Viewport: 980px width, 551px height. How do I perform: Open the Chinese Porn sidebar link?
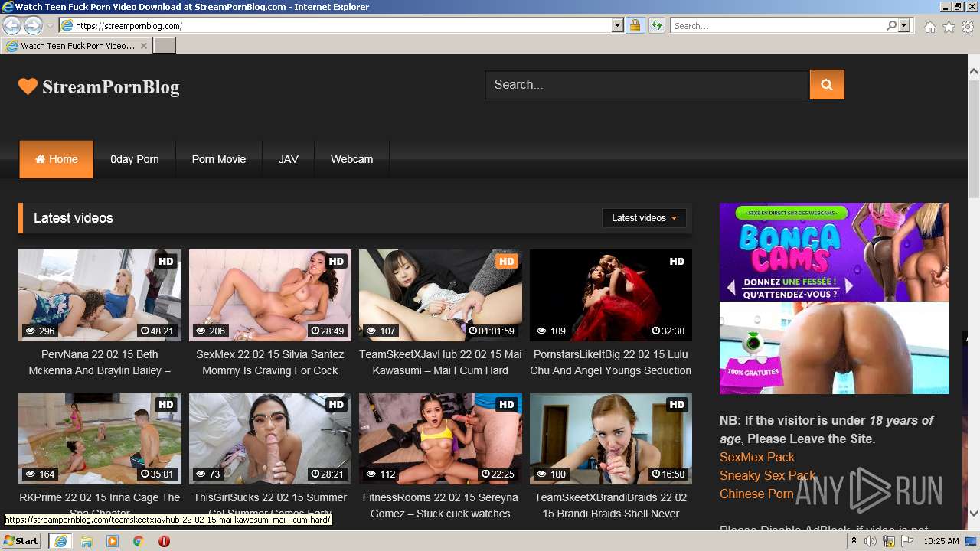click(x=756, y=494)
